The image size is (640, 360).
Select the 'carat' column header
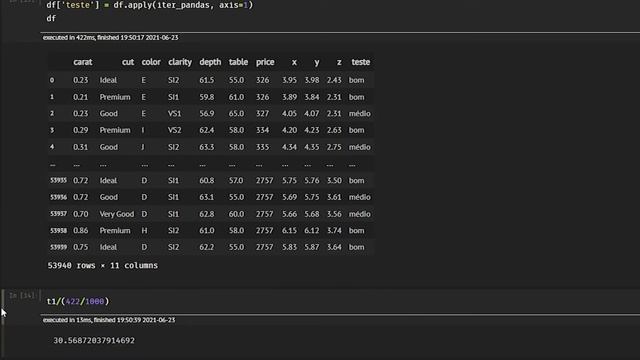click(x=82, y=62)
